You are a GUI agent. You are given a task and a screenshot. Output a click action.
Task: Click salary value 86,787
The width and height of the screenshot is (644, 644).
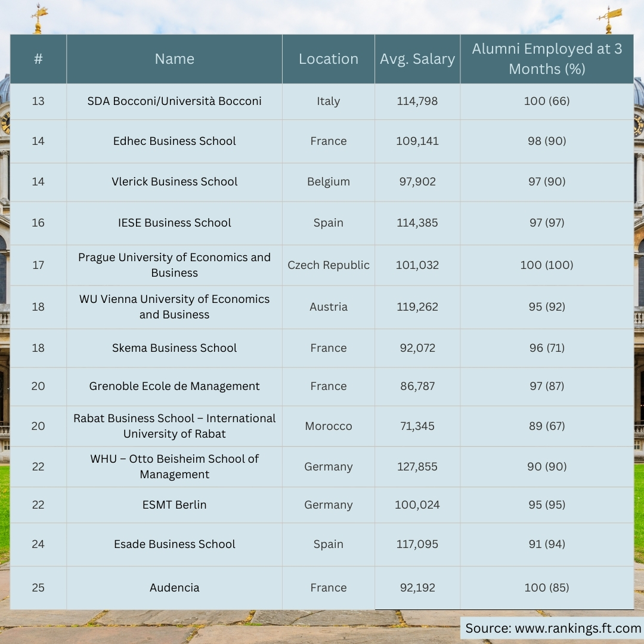(x=417, y=386)
